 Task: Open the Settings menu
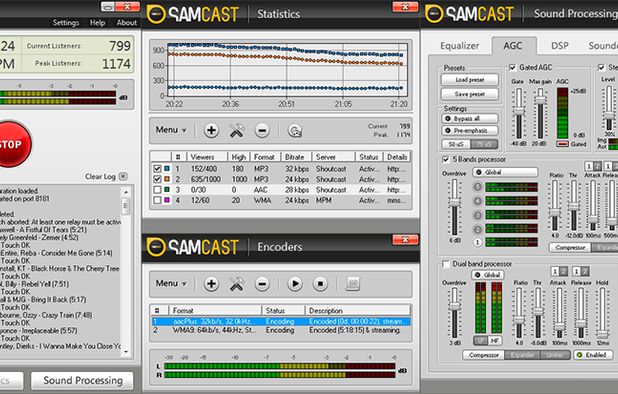[66, 23]
